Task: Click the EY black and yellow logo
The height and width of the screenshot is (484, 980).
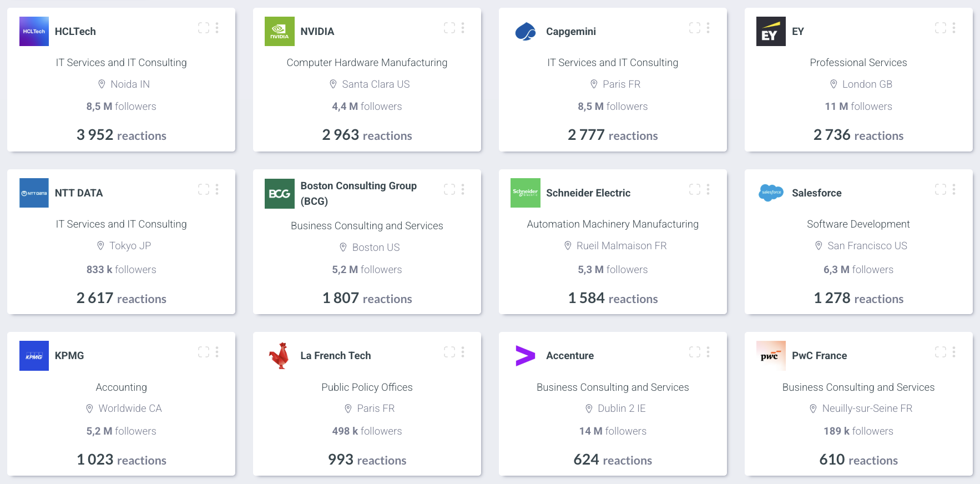Action: [x=771, y=31]
